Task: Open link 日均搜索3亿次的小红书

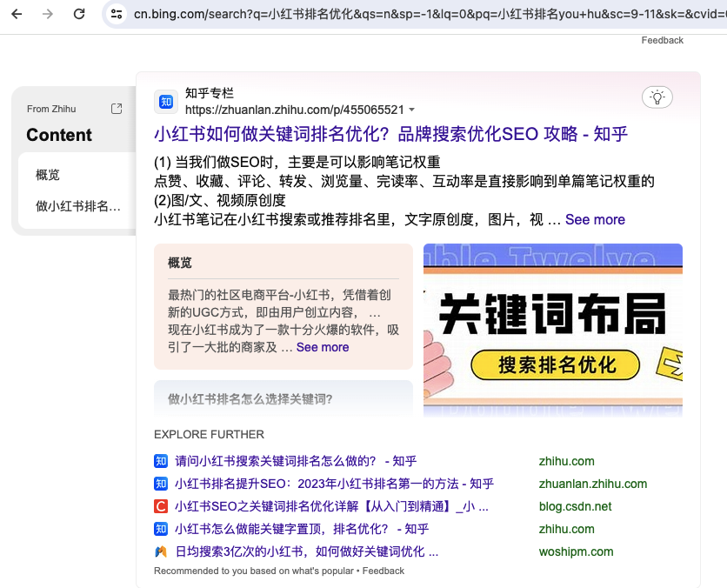Action: [x=306, y=551]
